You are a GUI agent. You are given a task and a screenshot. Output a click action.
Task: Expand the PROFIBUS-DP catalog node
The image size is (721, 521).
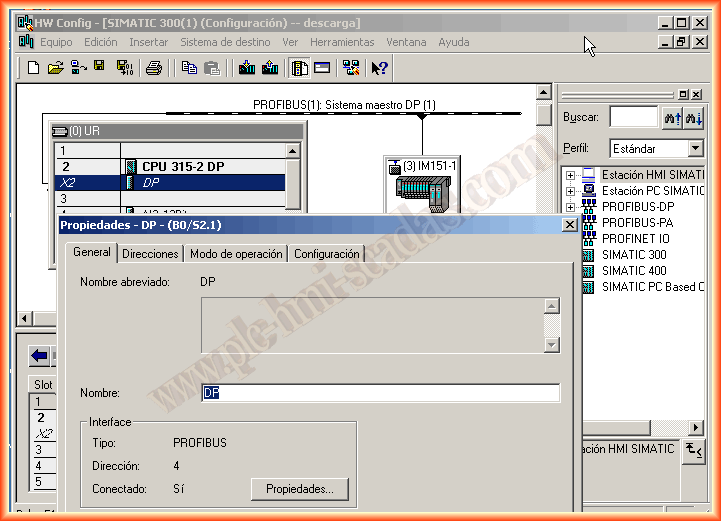571,207
